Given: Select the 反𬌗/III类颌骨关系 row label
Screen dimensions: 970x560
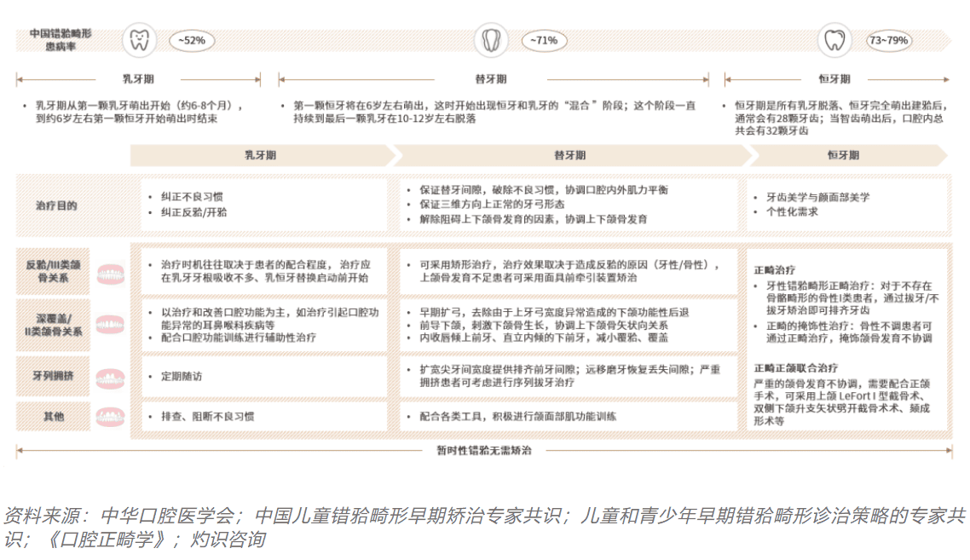Looking at the screenshot, I should [x=54, y=272].
